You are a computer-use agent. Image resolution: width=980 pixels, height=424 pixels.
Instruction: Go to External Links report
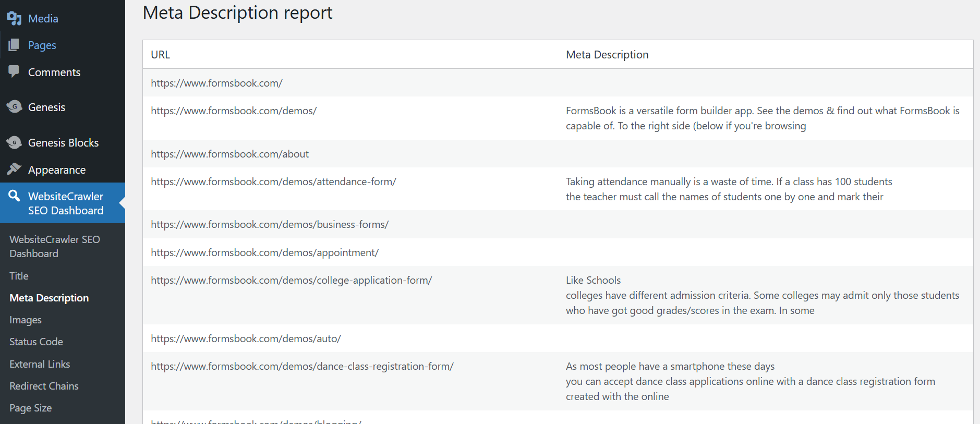coord(40,364)
